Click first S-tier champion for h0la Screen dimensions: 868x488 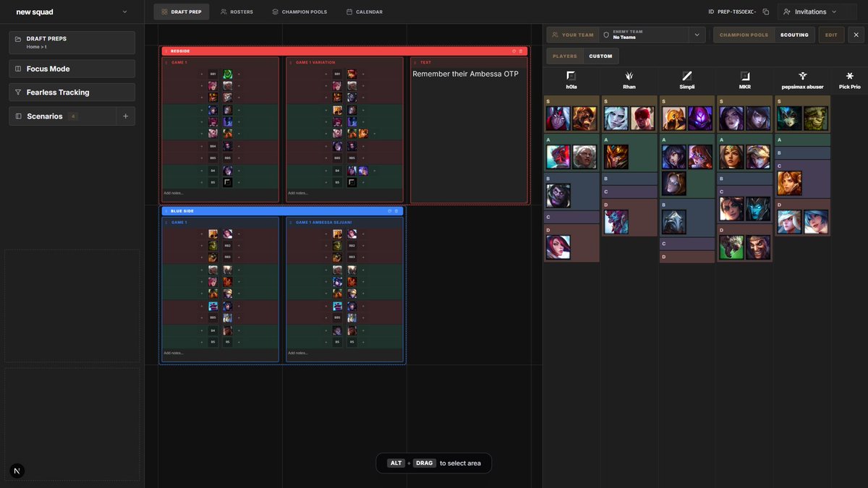pyautogui.click(x=558, y=119)
